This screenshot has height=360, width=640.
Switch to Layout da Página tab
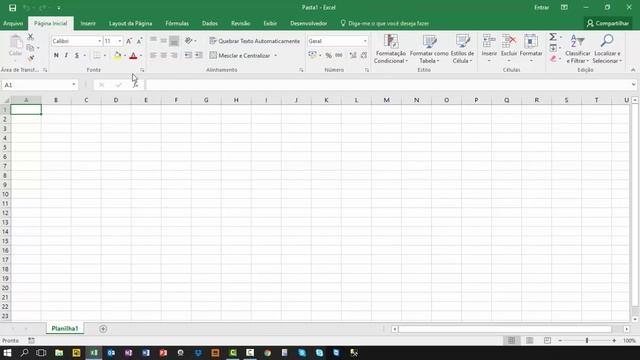[x=130, y=24]
